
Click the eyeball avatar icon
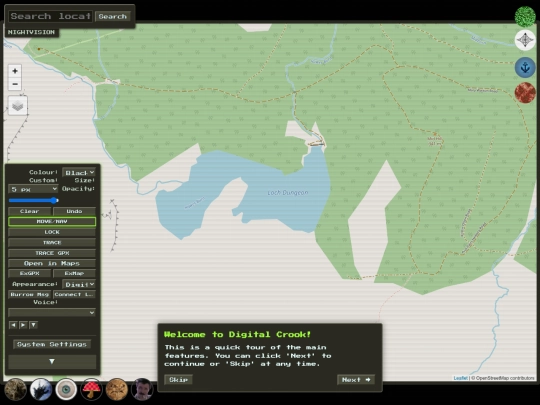point(66,390)
